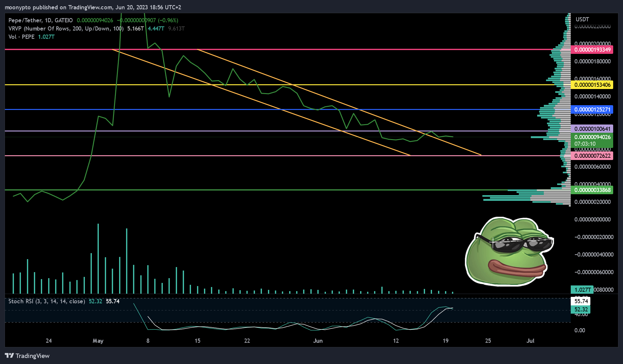623x364 pixels.
Task: Click the 0.00 Stoch RSI axis tick
Action: [x=580, y=330]
